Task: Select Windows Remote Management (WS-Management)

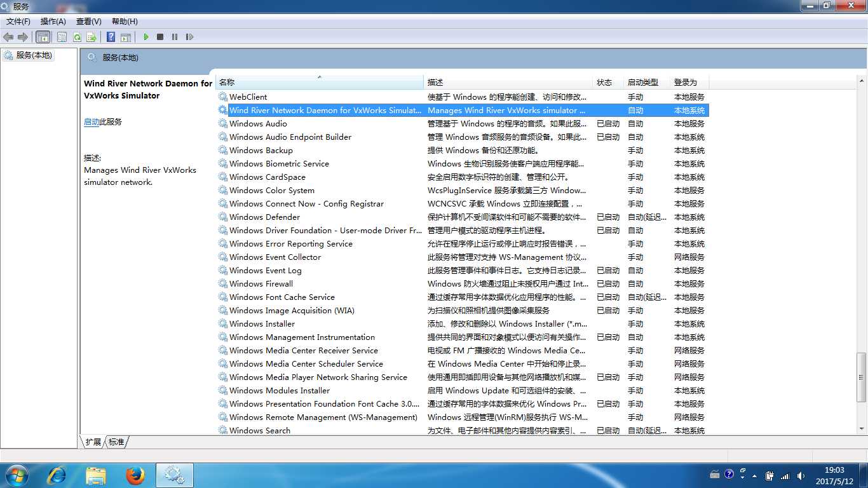Action: point(462,417)
